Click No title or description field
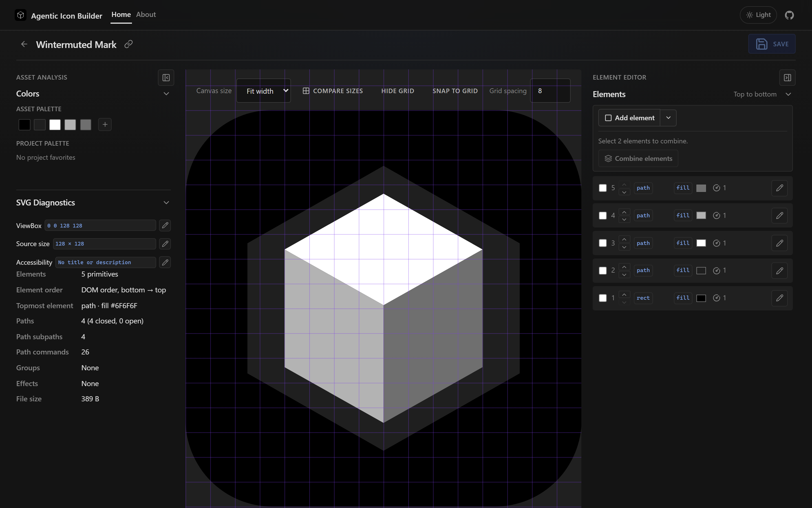Screen dimensions: 812x508 (106, 262)
